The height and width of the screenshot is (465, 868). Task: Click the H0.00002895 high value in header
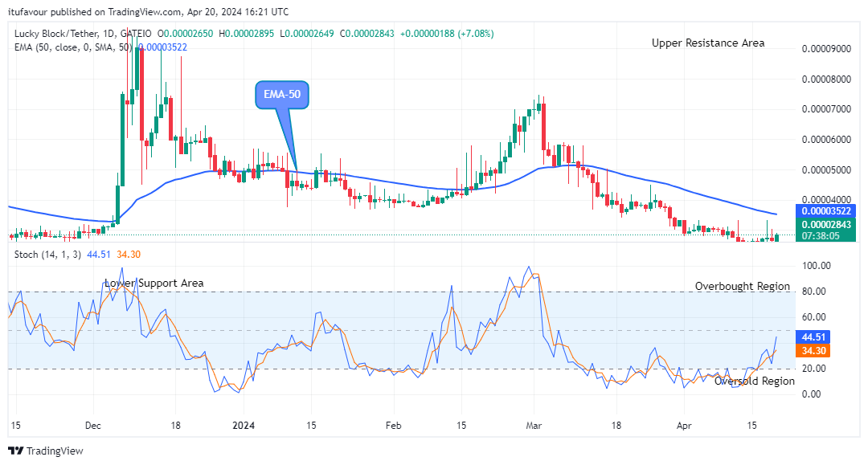(x=247, y=34)
